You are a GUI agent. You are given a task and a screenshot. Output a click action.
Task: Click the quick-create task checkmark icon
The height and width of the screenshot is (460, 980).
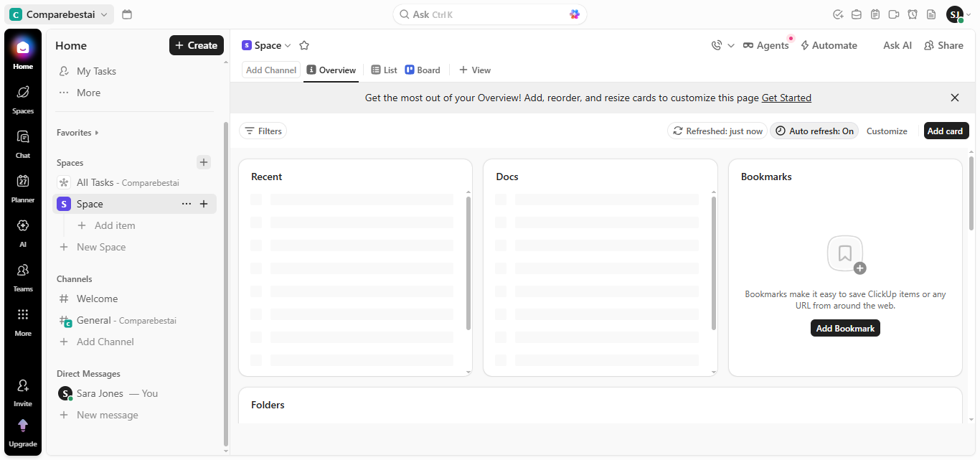point(837,14)
